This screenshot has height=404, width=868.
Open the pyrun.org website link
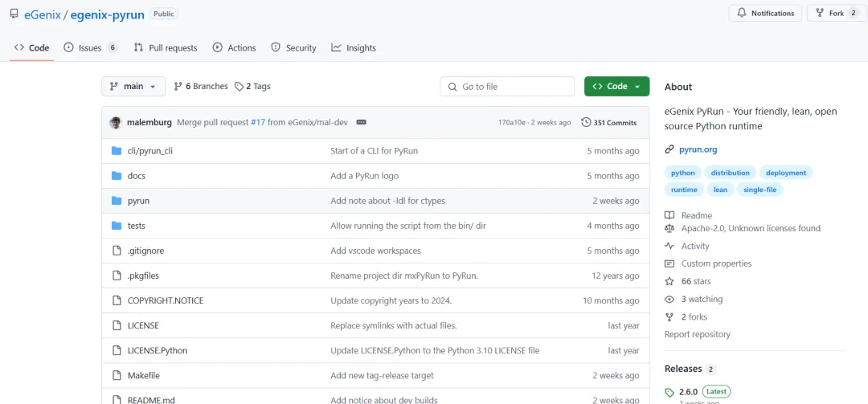tap(698, 149)
